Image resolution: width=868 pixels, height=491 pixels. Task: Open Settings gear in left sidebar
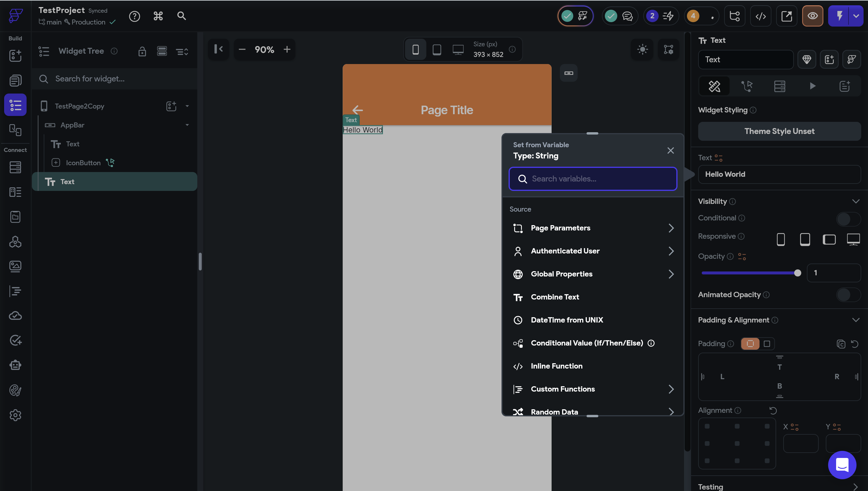click(15, 415)
